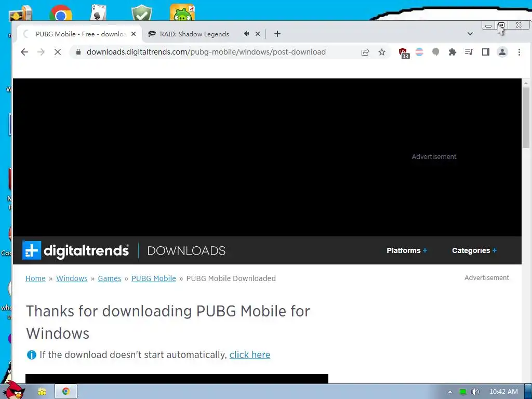Image resolution: width=532 pixels, height=399 pixels.
Task: Mute the RAID: Shadow Legends tab audio
Action: 246,34
